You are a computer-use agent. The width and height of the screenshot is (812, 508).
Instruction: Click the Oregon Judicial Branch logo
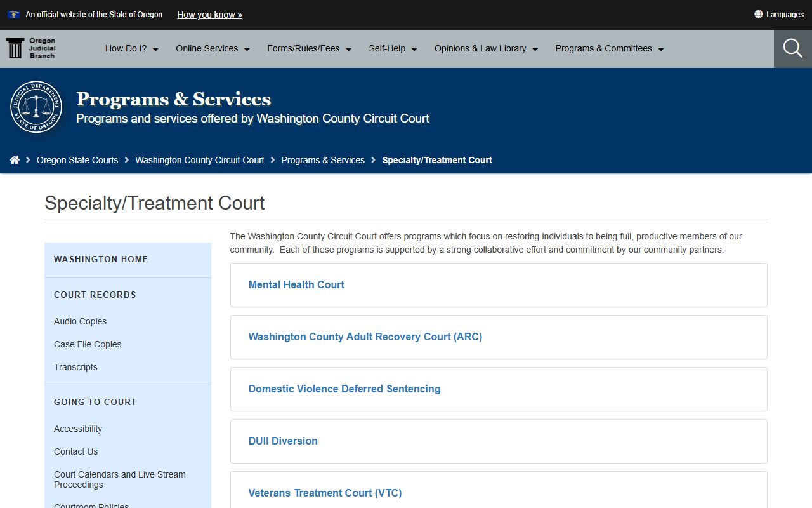(x=31, y=48)
